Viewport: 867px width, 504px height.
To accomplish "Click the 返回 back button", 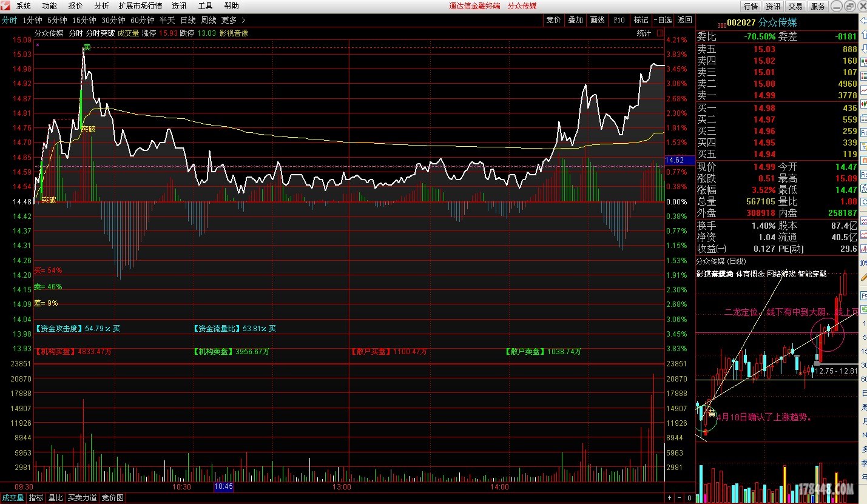I will [x=685, y=20].
